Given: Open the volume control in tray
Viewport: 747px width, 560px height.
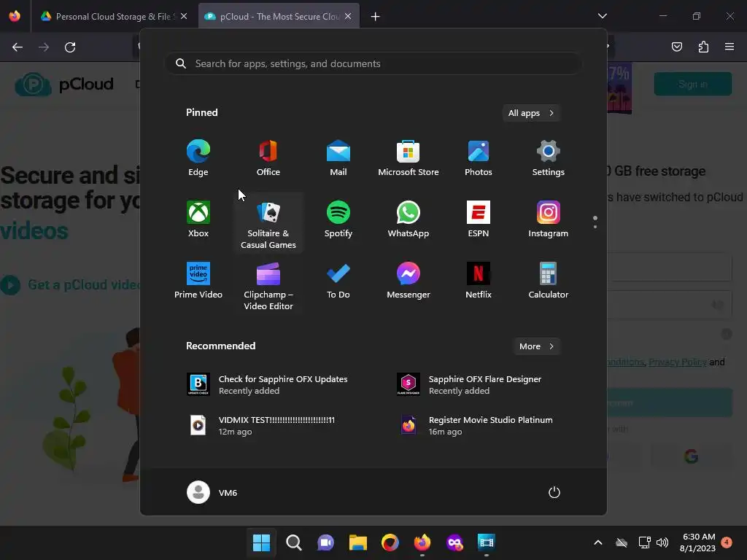Looking at the screenshot, I should click(x=662, y=542).
